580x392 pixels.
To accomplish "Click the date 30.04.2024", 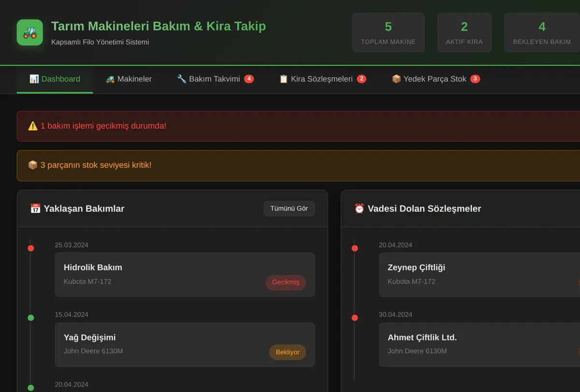I will [x=395, y=315].
